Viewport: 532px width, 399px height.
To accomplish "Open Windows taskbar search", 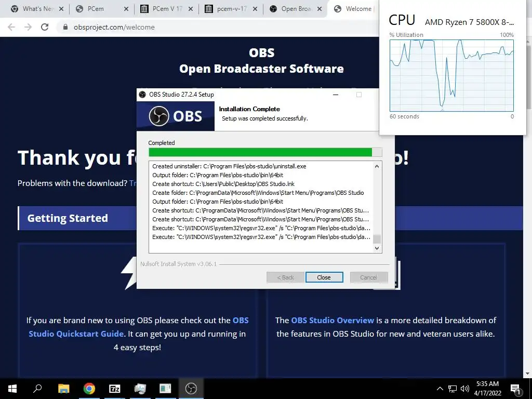I will pyautogui.click(x=37, y=389).
